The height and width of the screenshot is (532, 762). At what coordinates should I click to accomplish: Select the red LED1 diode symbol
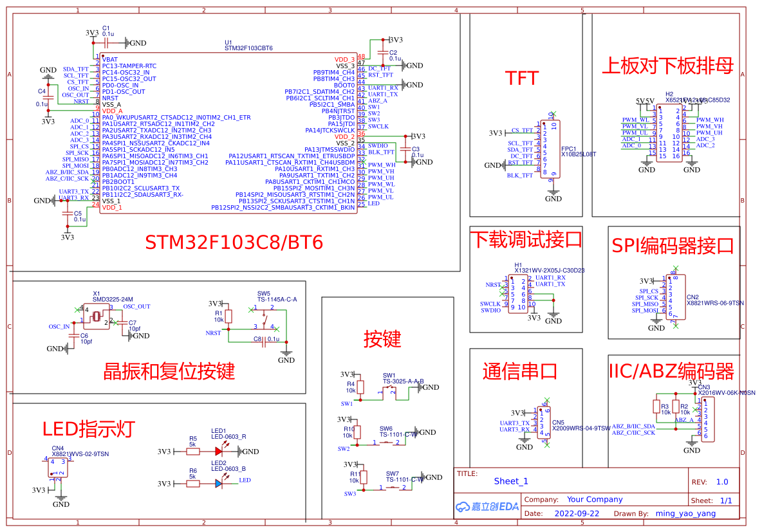tap(219, 451)
